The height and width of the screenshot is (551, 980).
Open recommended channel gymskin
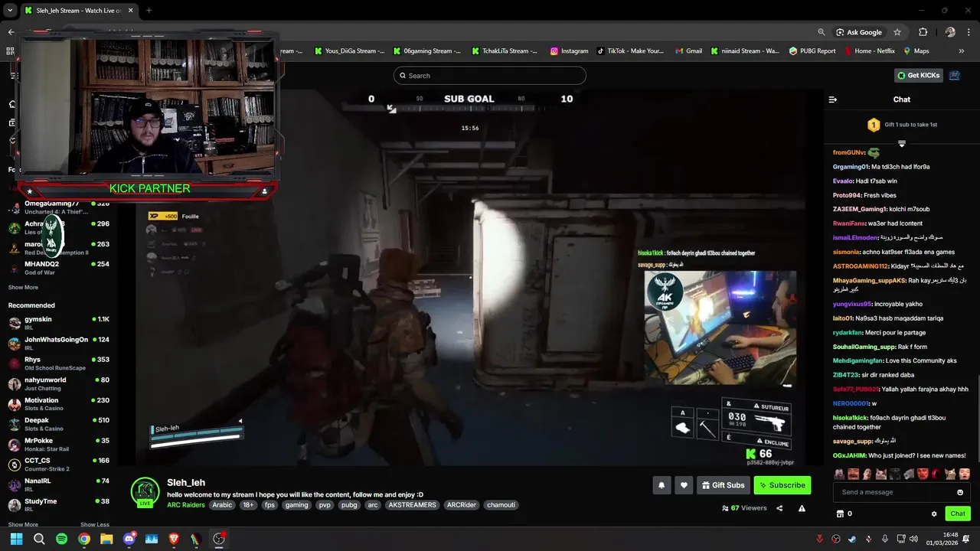coord(59,322)
